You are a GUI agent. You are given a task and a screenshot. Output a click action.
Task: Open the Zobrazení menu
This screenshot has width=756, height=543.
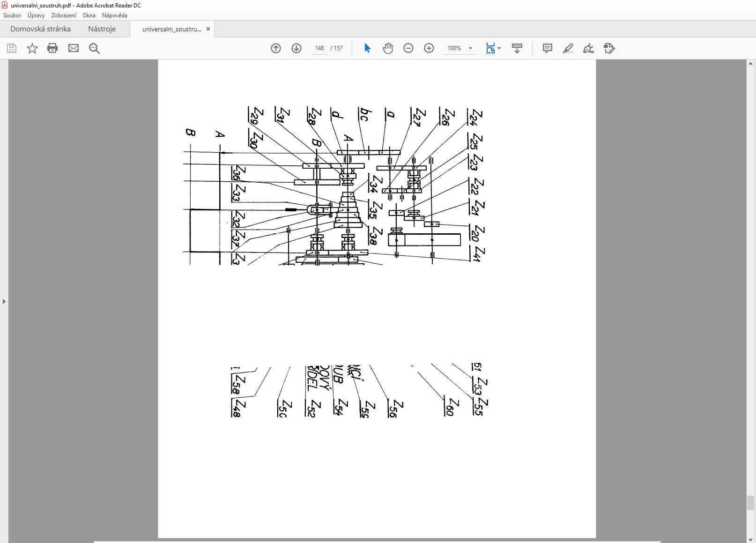[x=64, y=15]
